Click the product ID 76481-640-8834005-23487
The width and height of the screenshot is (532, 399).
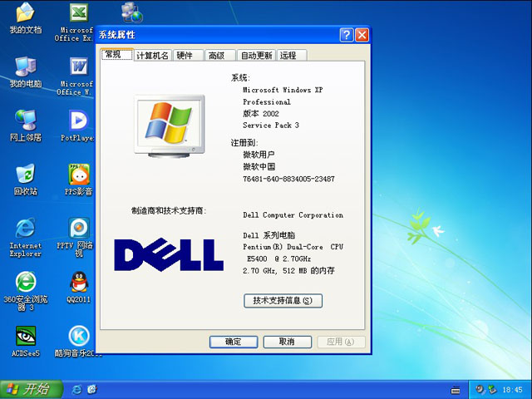288,179
